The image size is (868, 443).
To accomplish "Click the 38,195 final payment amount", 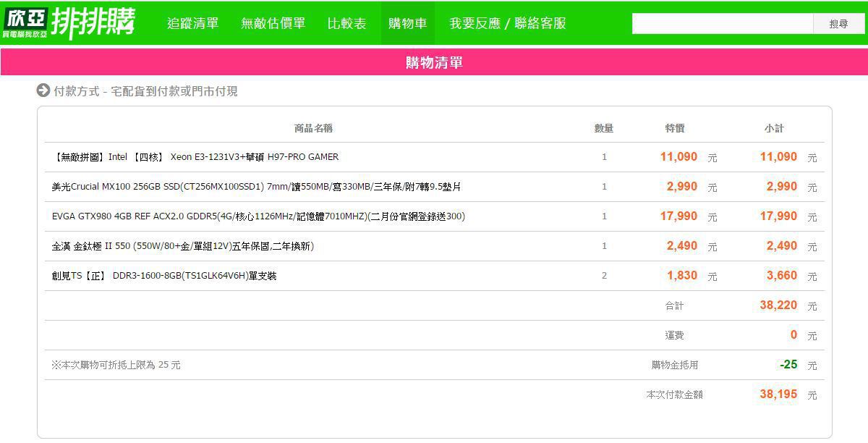I will coord(778,394).
